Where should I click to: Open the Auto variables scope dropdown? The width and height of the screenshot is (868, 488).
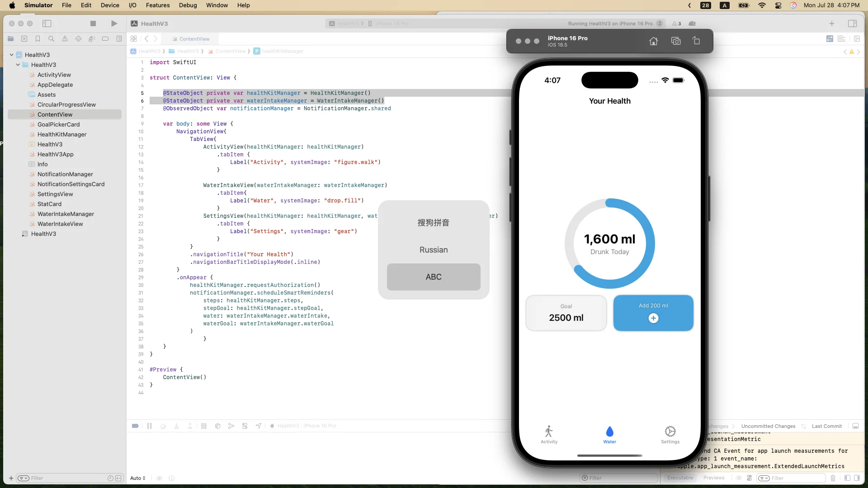tap(138, 478)
